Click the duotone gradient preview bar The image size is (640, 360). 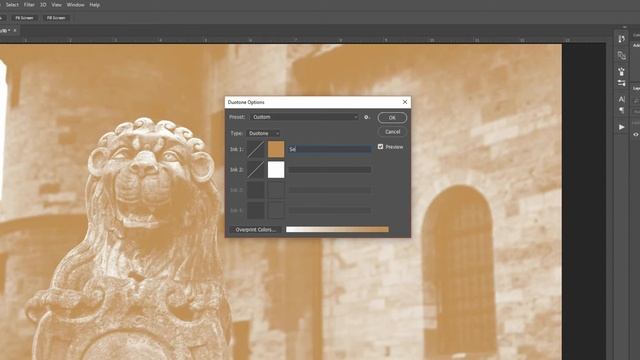[x=337, y=229]
